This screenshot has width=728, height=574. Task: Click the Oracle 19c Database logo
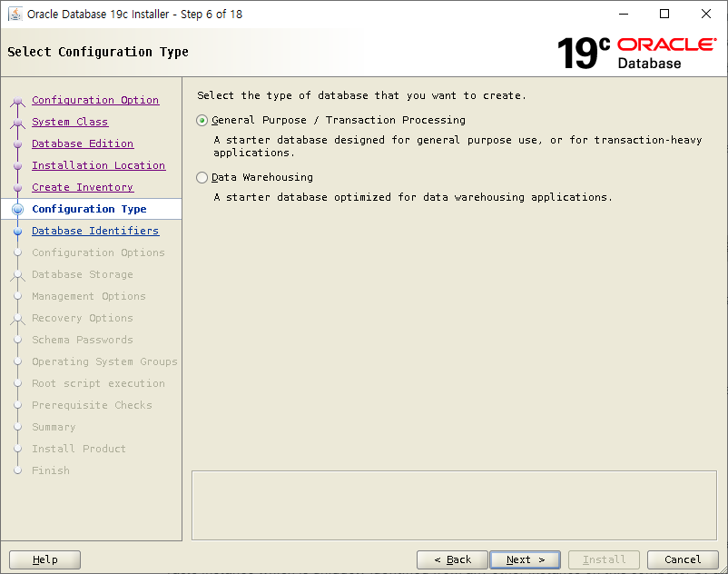pyautogui.click(x=636, y=53)
